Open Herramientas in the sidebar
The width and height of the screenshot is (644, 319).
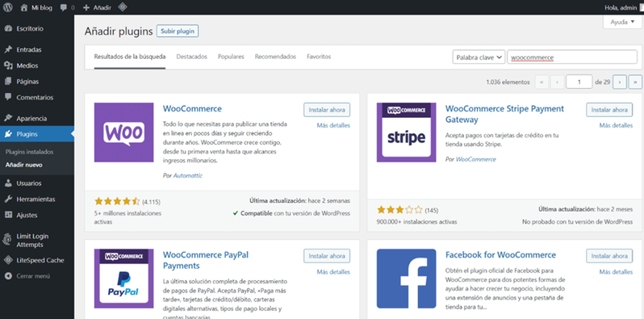coord(36,199)
